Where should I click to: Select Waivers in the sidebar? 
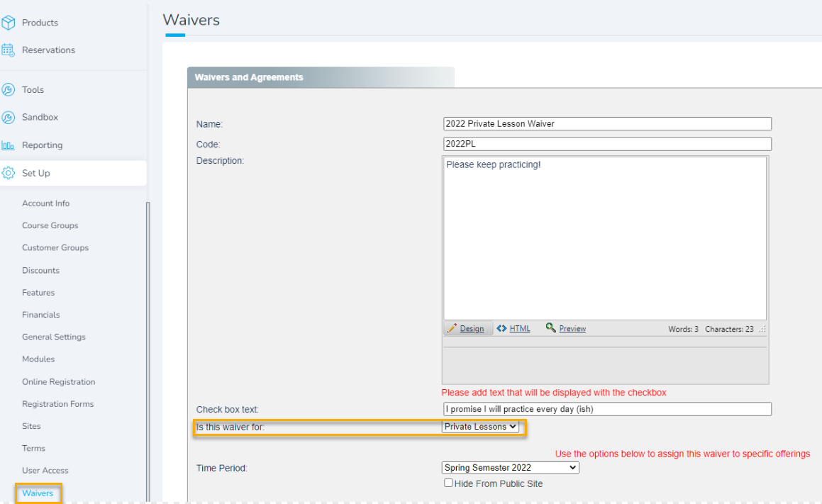click(37, 493)
